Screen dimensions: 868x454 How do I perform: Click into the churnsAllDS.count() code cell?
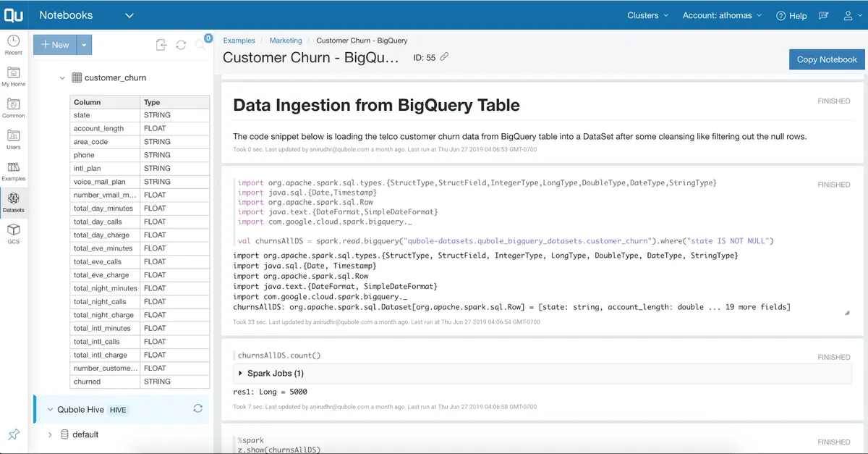(x=279, y=356)
